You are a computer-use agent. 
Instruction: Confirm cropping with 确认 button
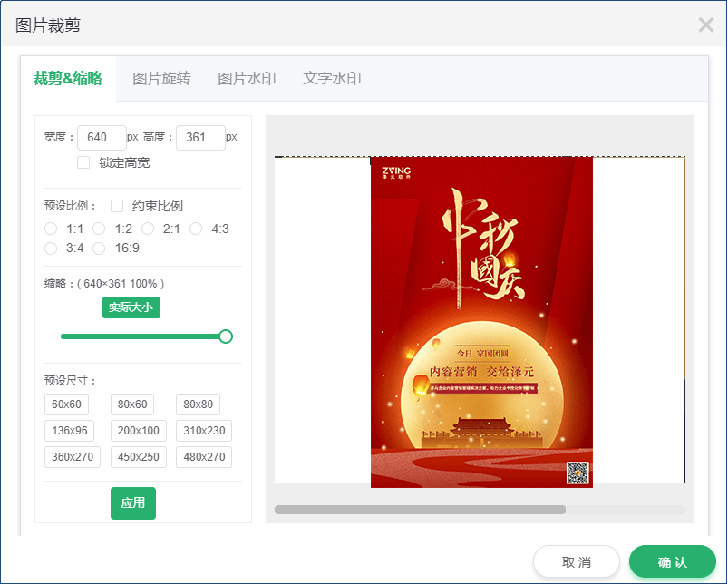[x=672, y=561]
